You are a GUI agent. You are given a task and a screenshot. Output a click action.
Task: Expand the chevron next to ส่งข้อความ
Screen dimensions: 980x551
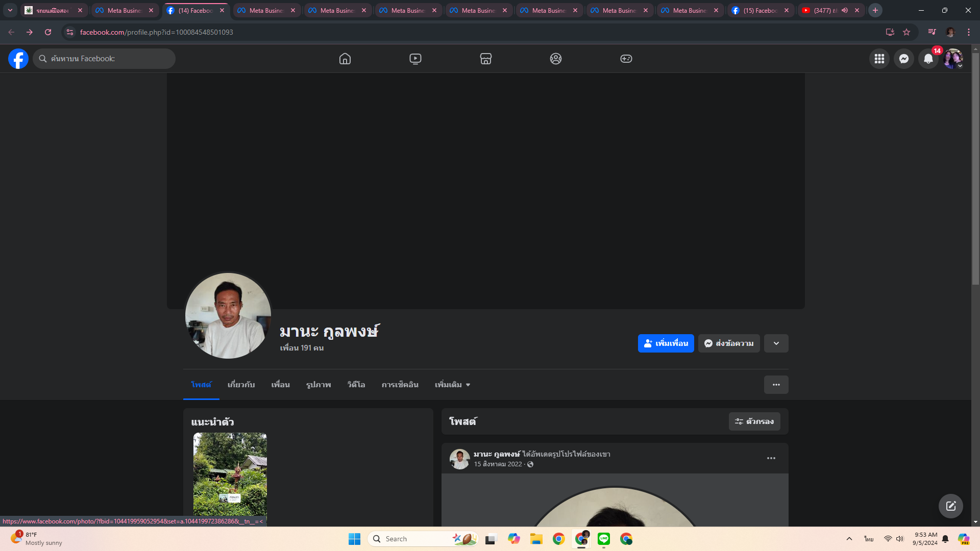[776, 343]
